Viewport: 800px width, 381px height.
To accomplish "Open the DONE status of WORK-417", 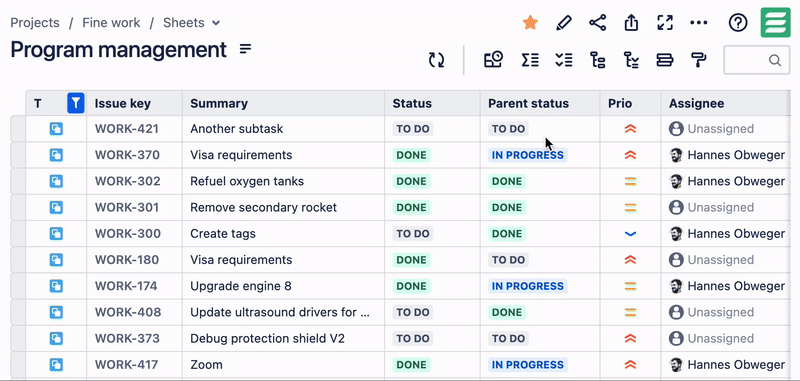I will (x=411, y=365).
